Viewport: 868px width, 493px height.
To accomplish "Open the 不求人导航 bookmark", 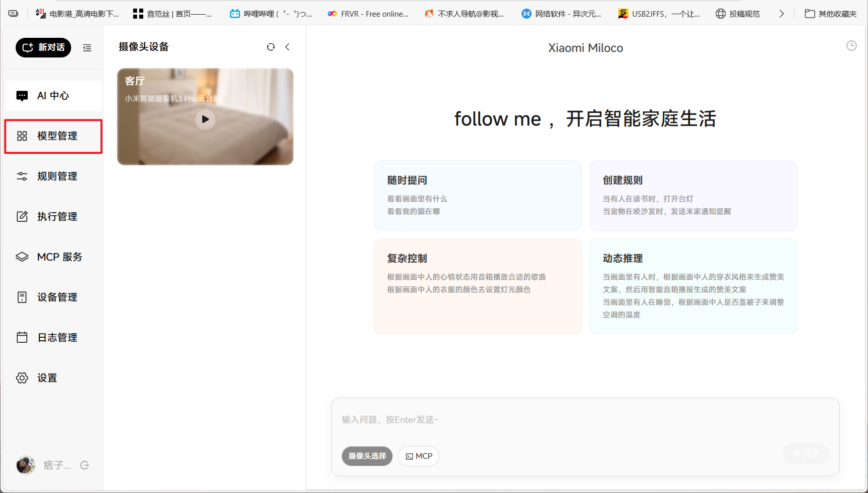I will pos(465,14).
